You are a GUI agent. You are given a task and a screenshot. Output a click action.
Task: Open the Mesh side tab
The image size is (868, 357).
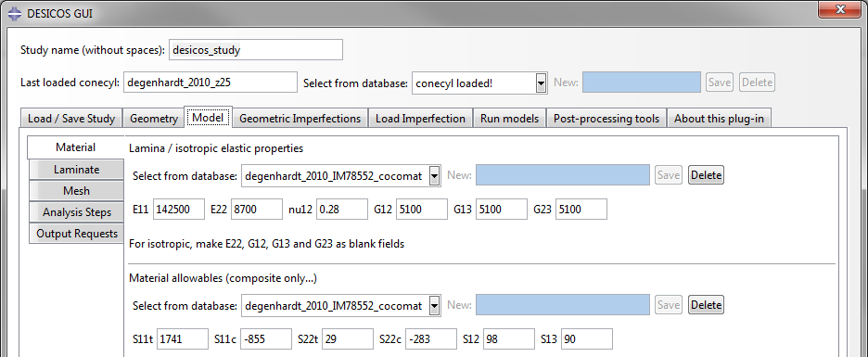(x=76, y=190)
